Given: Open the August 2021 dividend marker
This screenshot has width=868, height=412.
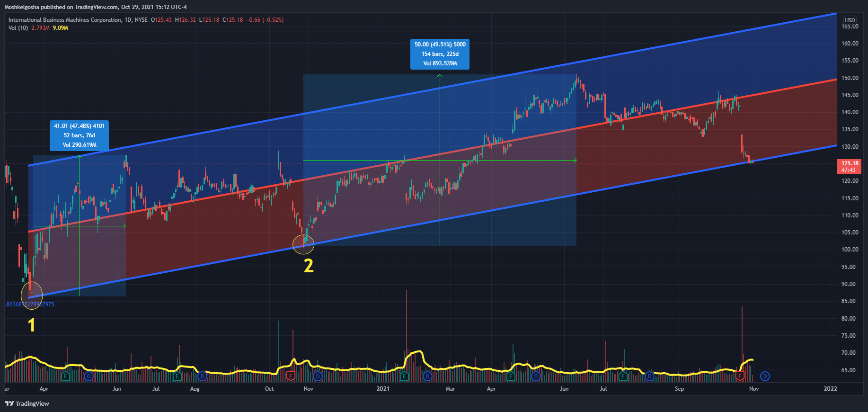Looking at the screenshot, I should [x=650, y=376].
